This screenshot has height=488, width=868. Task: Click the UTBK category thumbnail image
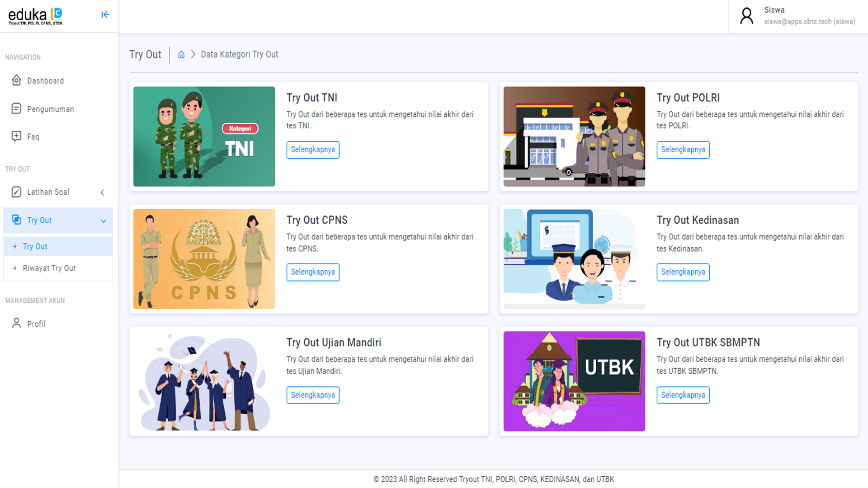(x=574, y=381)
